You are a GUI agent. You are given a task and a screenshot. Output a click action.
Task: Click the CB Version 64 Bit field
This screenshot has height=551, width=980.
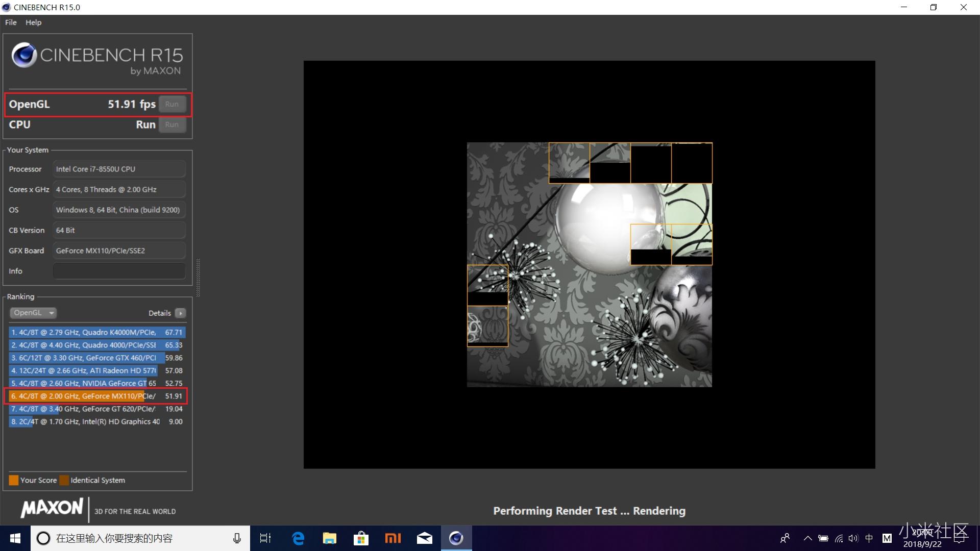click(x=119, y=230)
